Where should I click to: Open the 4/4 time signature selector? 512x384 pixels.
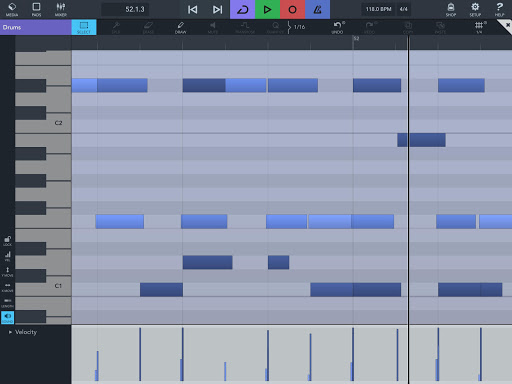[x=403, y=9]
